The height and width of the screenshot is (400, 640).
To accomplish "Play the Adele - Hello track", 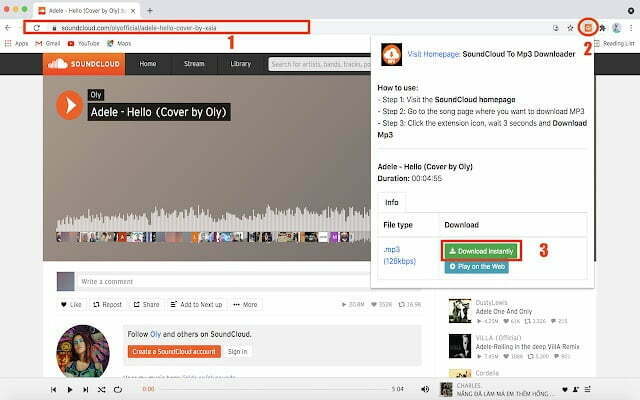I will (70, 105).
